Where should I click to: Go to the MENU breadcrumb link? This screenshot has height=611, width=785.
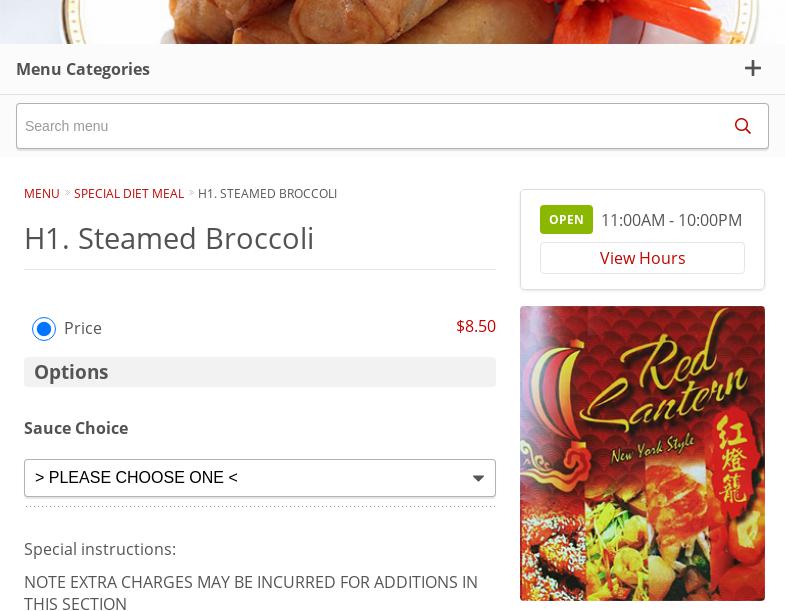point(42,193)
